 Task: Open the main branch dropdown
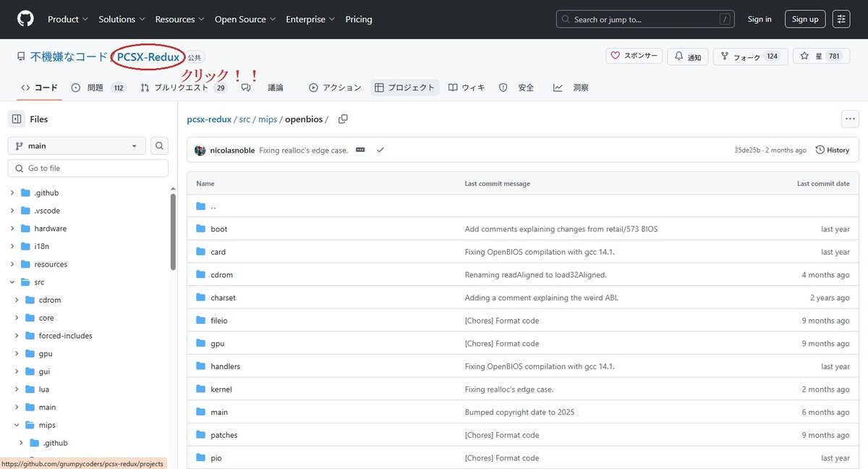coord(76,145)
